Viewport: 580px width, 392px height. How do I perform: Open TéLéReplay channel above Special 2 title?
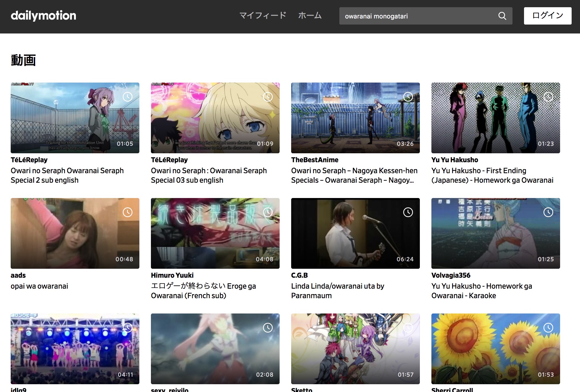coord(29,160)
